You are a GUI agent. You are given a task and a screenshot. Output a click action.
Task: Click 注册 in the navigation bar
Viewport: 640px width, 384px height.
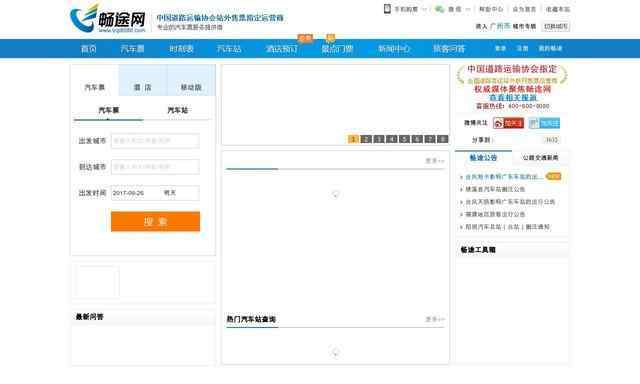[522, 49]
